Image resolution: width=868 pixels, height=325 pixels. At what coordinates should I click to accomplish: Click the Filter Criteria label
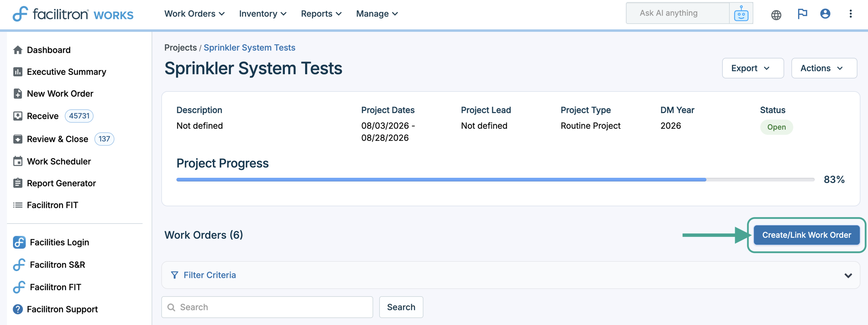click(x=210, y=275)
